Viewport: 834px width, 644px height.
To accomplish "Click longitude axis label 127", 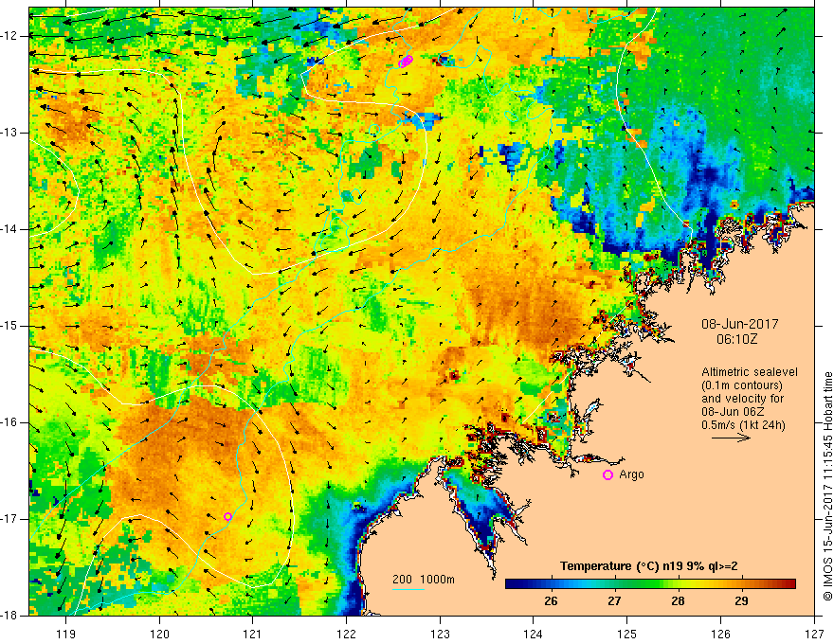I will click(x=814, y=634).
